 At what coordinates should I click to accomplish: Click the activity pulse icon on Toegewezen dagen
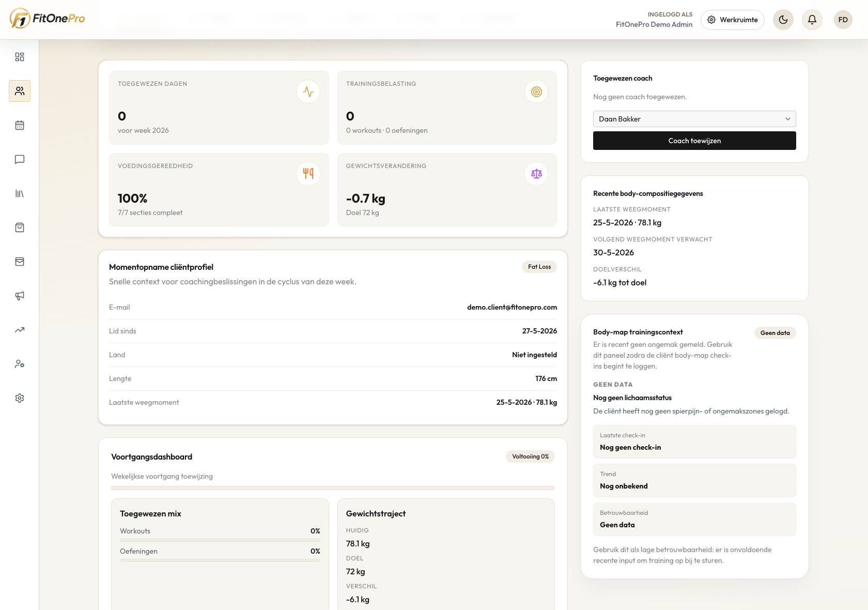(x=308, y=91)
